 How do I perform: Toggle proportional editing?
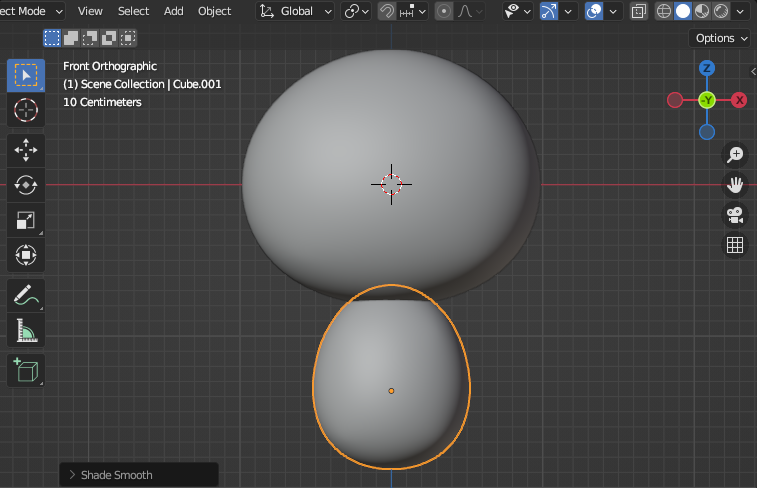click(x=444, y=11)
